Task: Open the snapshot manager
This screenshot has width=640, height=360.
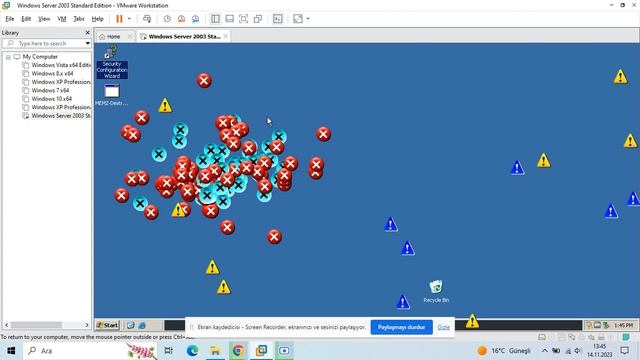Action: coord(196,19)
